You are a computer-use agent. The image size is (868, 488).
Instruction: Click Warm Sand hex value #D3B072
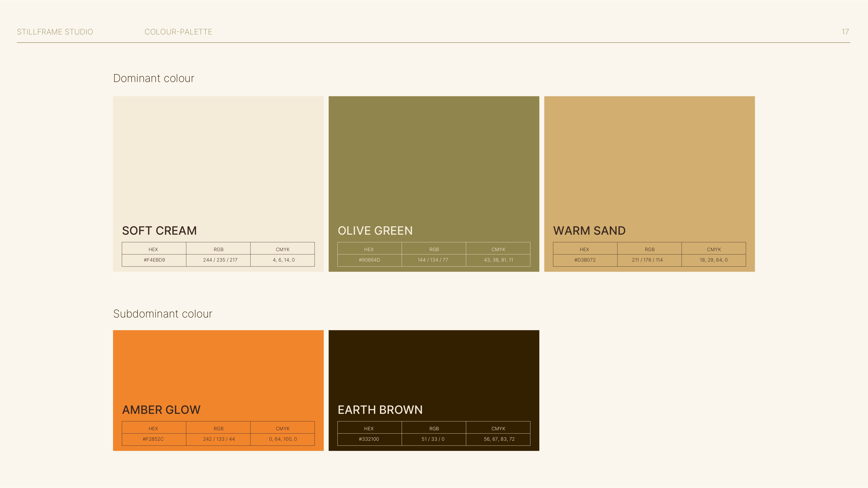pyautogui.click(x=585, y=260)
